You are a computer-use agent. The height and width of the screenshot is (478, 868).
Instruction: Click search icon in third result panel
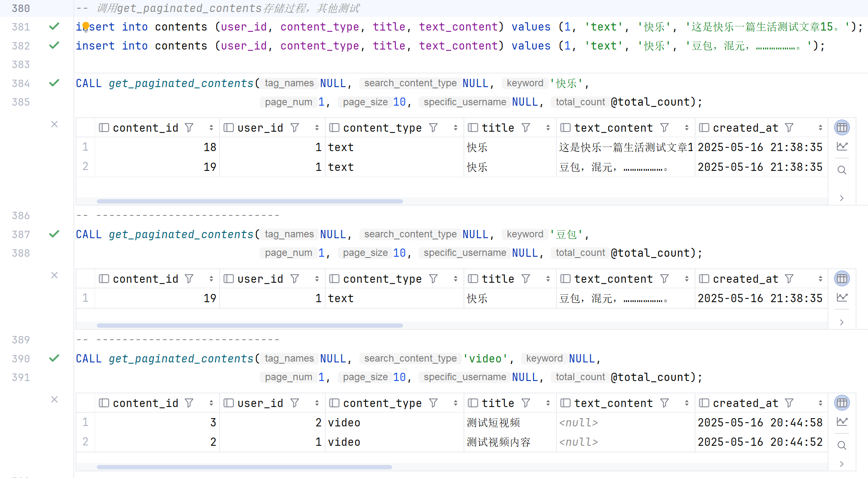pyautogui.click(x=842, y=445)
